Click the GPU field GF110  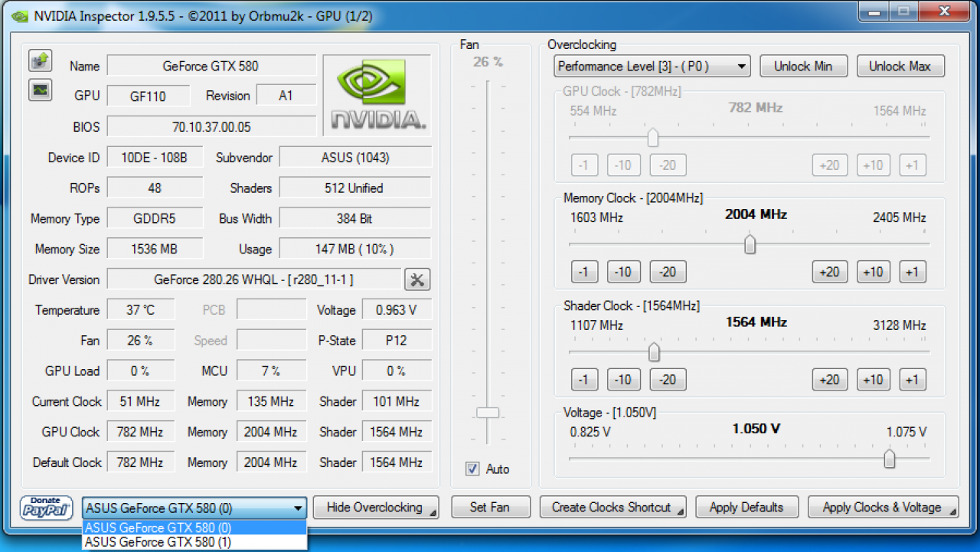pyautogui.click(x=148, y=96)
